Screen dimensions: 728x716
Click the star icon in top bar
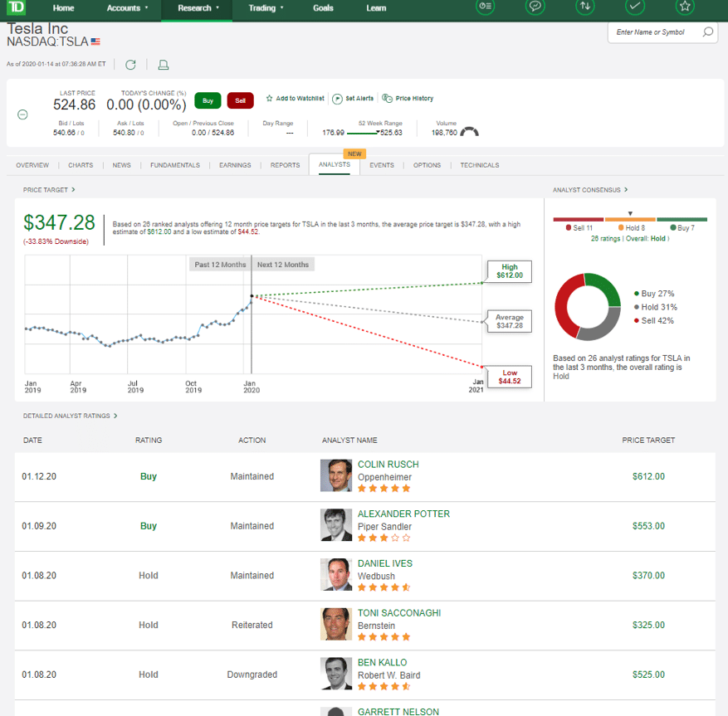[x=685, y=7]
